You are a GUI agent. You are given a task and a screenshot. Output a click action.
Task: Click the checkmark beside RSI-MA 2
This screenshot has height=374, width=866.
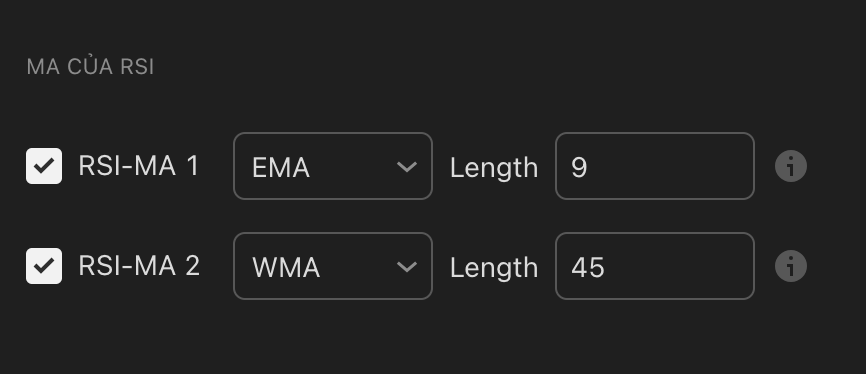pyautogui.click(x=44, y=266)
